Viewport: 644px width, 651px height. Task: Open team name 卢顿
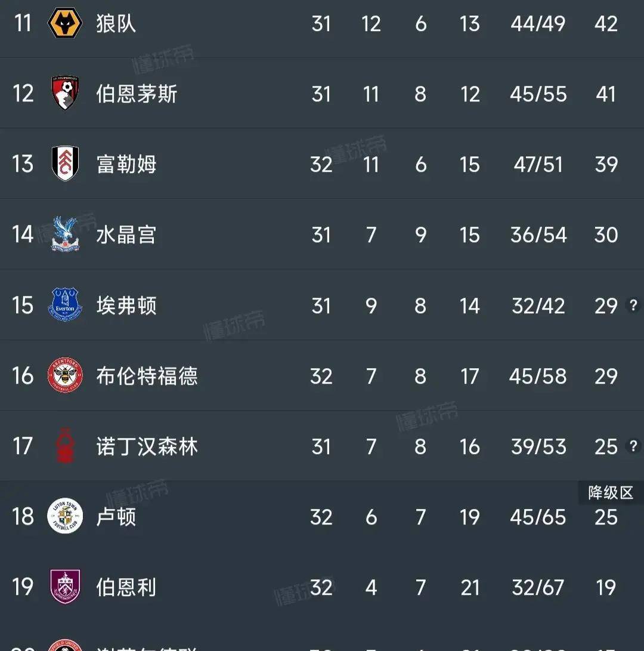pyautogui.click(x=116, y=517)
